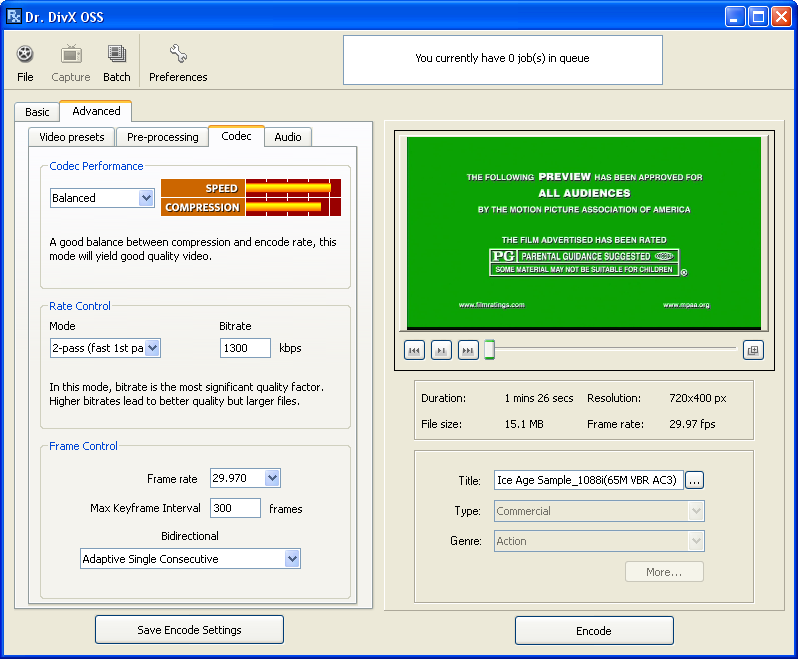
Task: Click the Save Encode Settings button
Action: 189,630
